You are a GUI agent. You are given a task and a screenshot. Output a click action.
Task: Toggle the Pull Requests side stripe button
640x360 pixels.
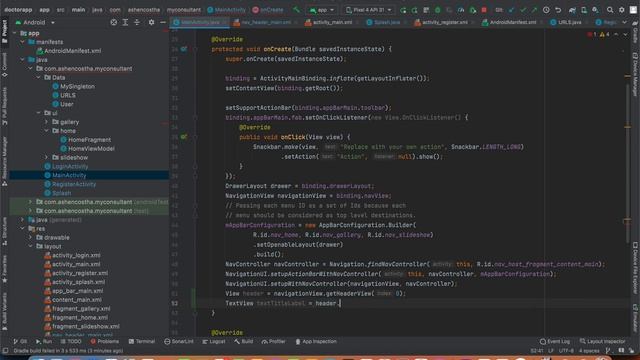[4, 105]
